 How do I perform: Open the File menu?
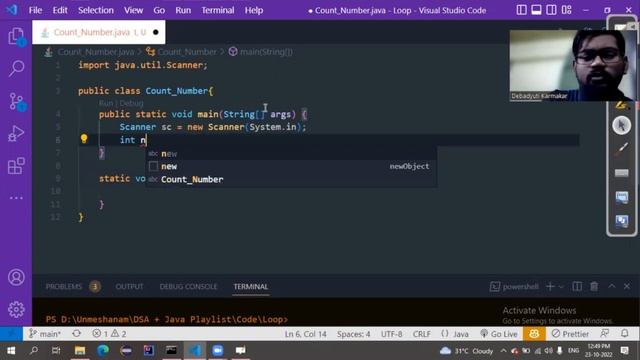coord(35,10)
